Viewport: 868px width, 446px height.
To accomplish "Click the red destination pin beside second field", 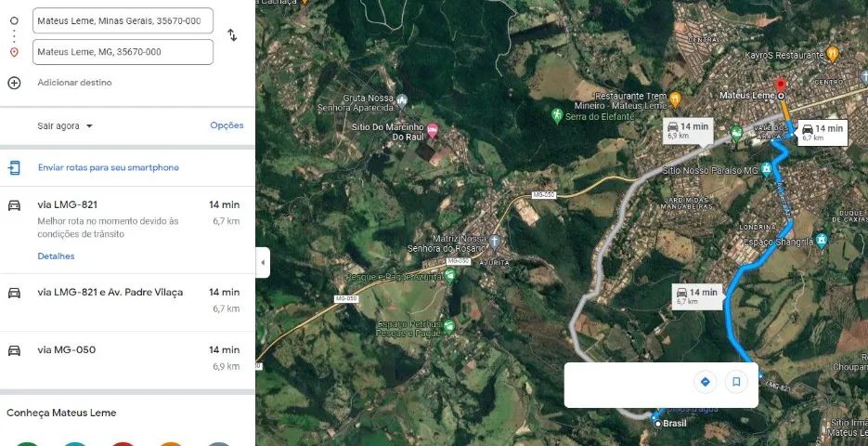I will (x=14, y=52).
